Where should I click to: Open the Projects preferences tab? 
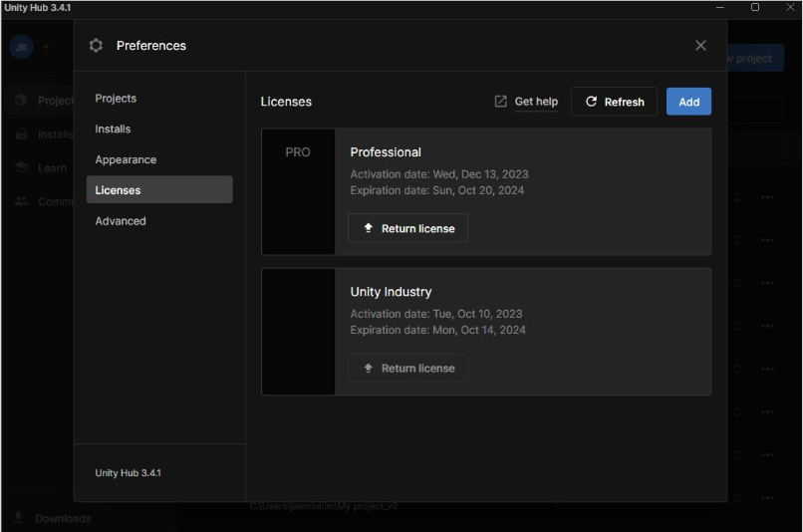pos(116,99)
